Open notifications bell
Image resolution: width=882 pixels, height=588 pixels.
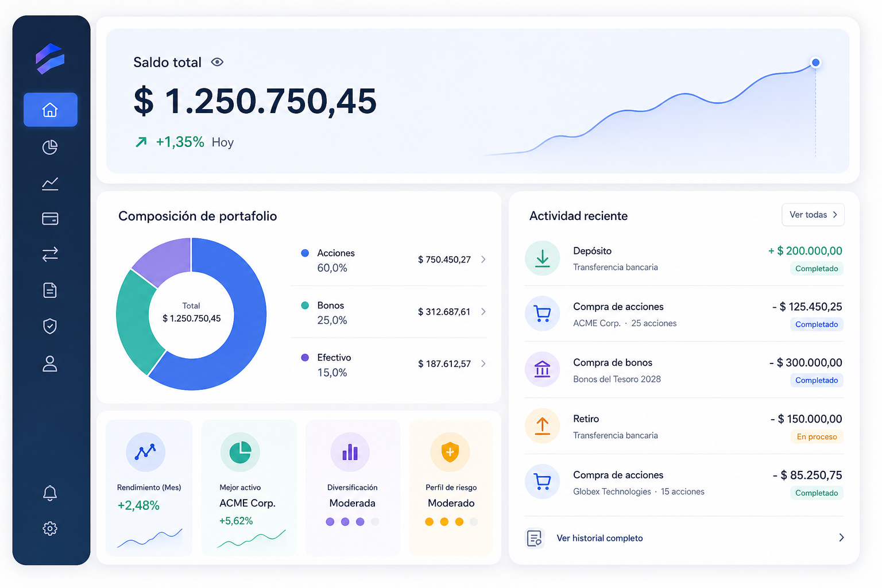(50, 493)
